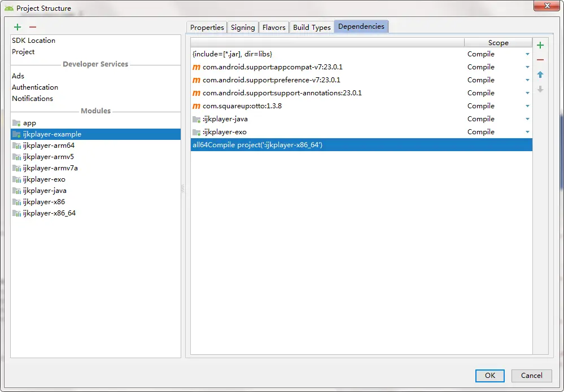Select the Dependencies tab
The image size is (564, 392).
(x=361, y=27)
